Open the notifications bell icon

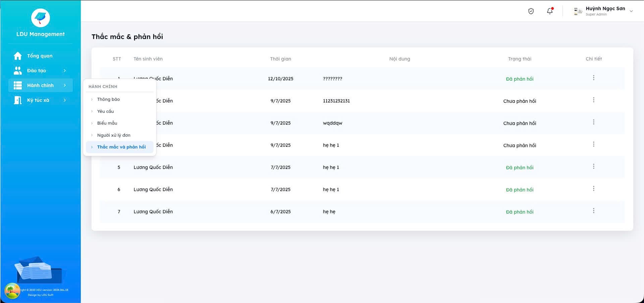tap(550, 11)
